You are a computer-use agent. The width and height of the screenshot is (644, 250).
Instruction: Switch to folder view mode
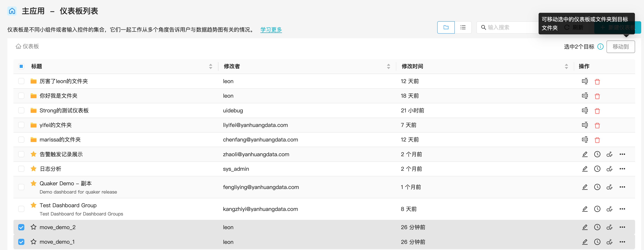pos(446,27)
